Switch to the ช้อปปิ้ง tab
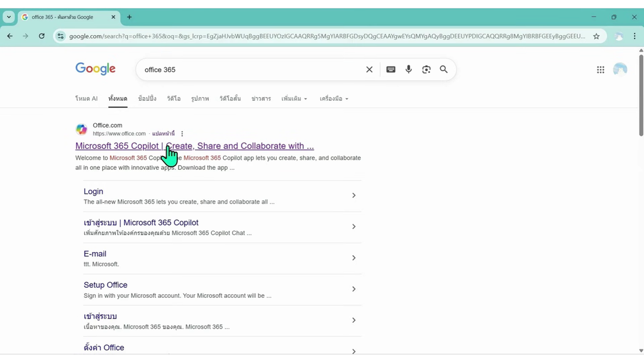The image size is (644, 362). click(x=147, y=99)
